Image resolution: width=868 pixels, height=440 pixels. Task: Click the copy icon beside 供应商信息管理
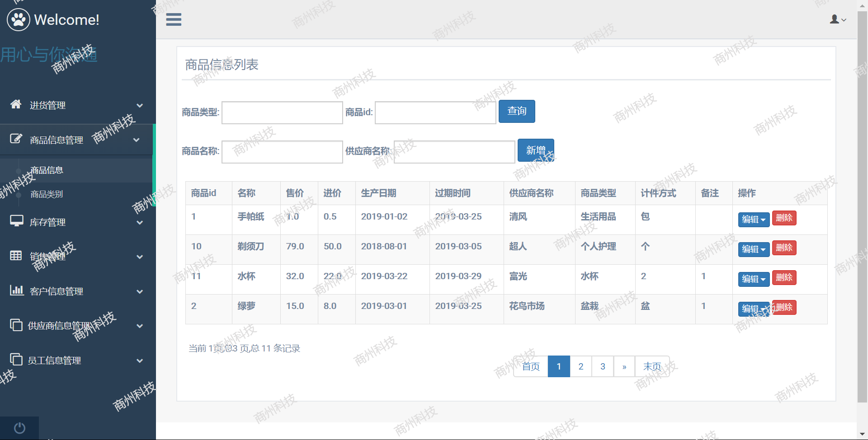(x=16, y=325)
